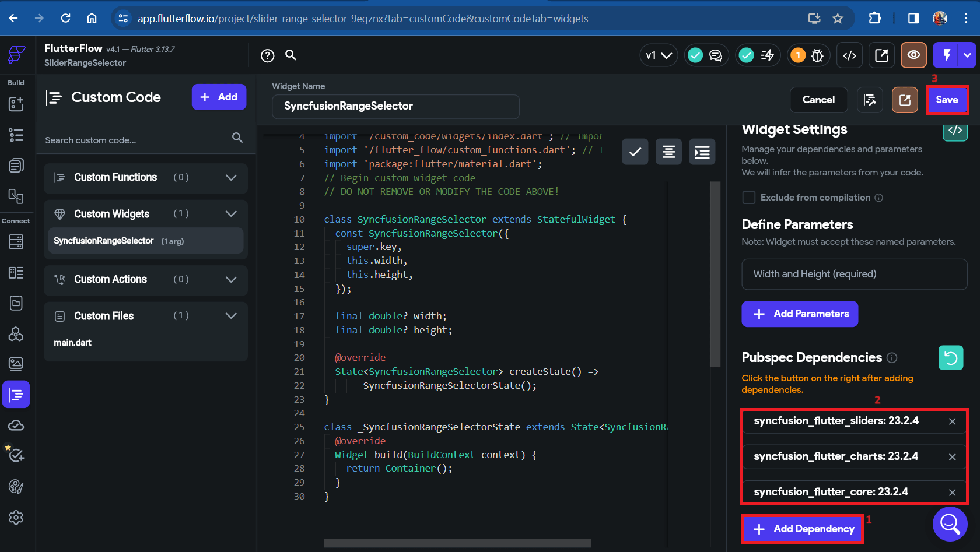Click the Cancel button
This screenshot has width=980, height=552.
[x=818, y=100]
